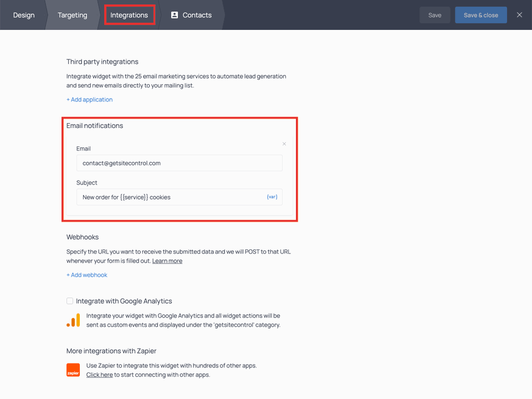
Task: Insert a variable using the {var} icon
Action: click(272, 196)
